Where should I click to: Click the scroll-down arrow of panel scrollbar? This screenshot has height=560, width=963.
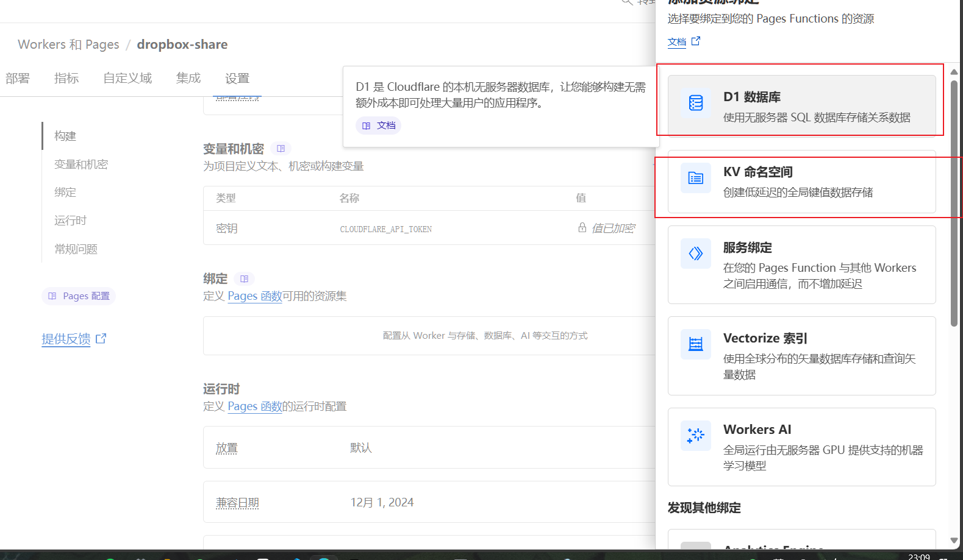coord(954,541)
